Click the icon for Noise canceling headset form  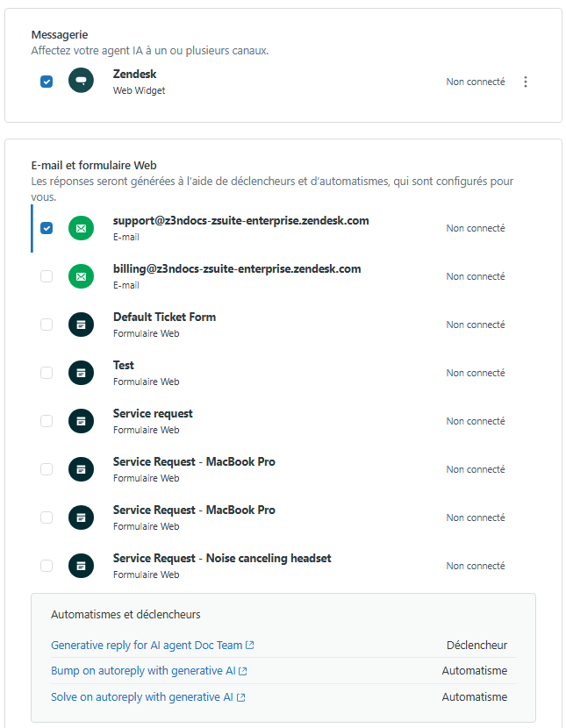(81, 566)
